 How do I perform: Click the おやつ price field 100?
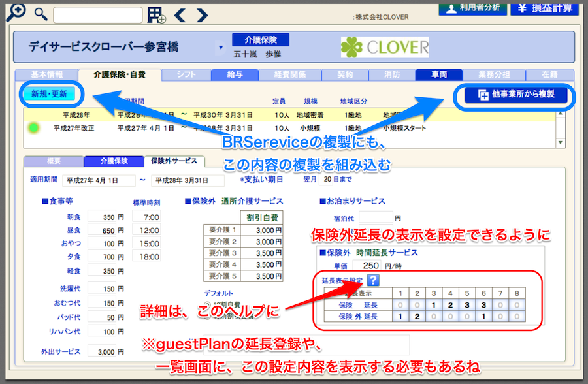(102, 244)
